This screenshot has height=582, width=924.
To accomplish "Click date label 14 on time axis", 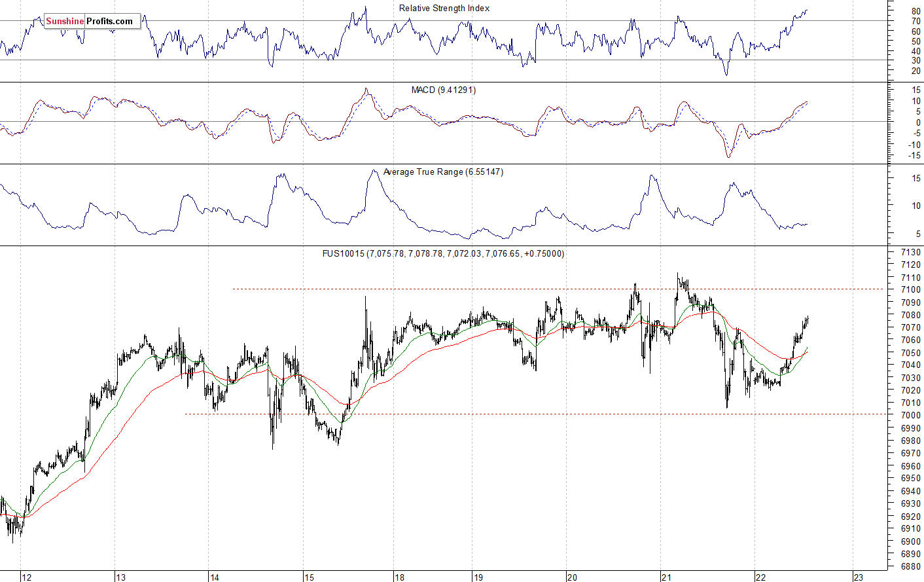I will pos(215,577).
